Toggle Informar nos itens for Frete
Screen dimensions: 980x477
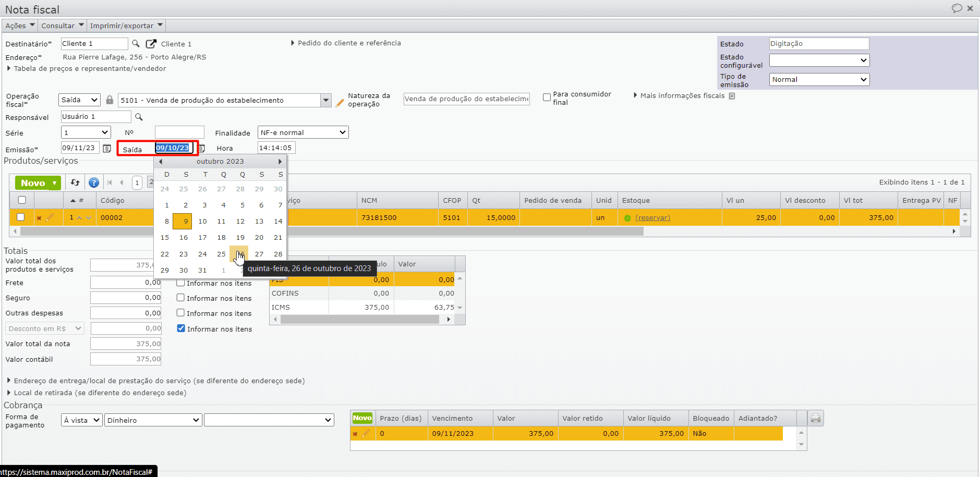pyautogui.click(x=180, y=283)
